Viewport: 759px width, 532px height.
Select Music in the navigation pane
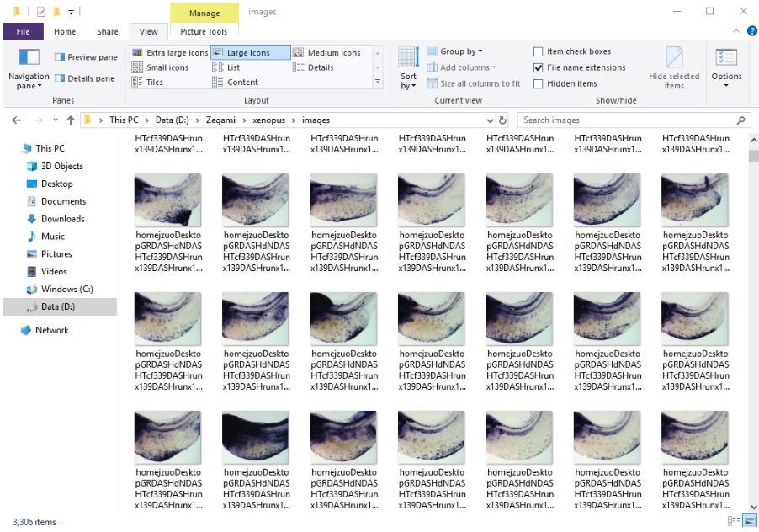52,237
